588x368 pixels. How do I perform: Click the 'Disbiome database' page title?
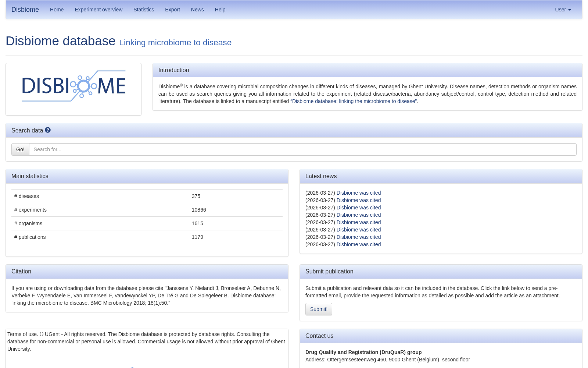pyautogui.click(x=61, y=41)
